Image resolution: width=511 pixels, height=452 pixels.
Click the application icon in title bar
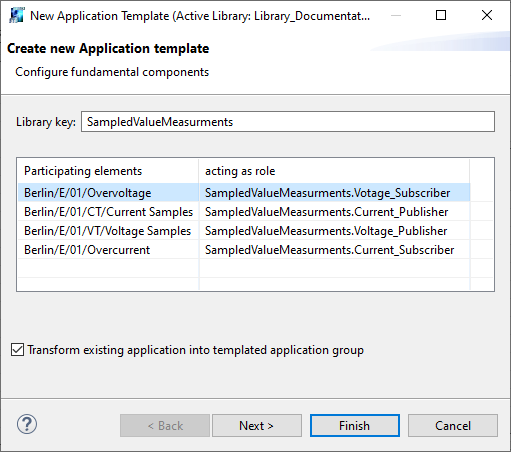coord(17,15)
